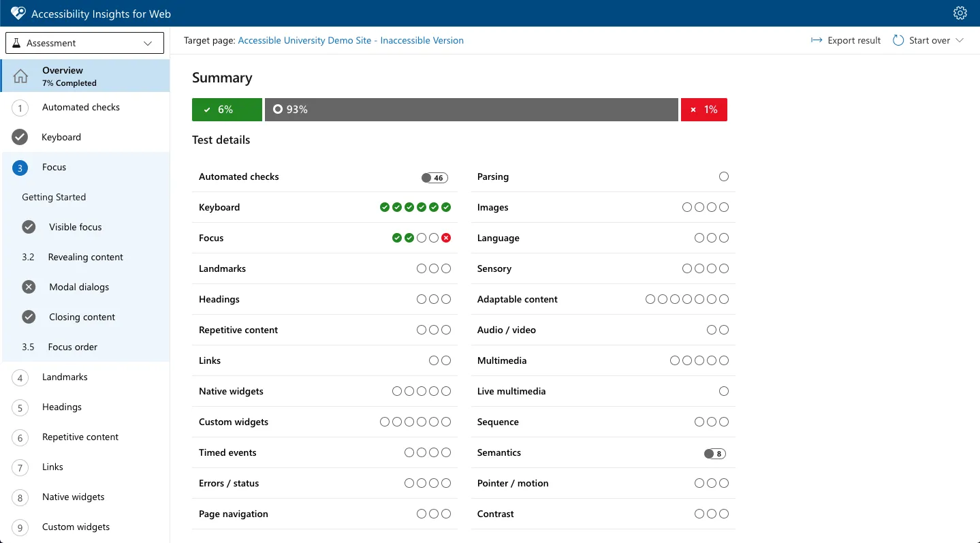This screenshot has height=543, width=980.
Task: Collapse the Focus section in sidebar
Action: pyautogui.click(x=54, y=167)
